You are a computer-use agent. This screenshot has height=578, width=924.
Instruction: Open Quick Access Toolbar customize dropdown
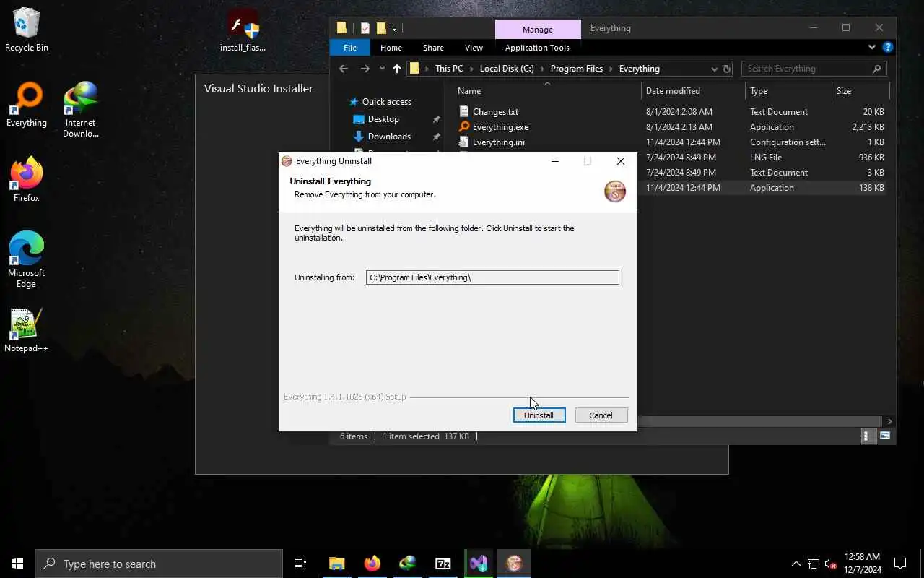[394, 29]
